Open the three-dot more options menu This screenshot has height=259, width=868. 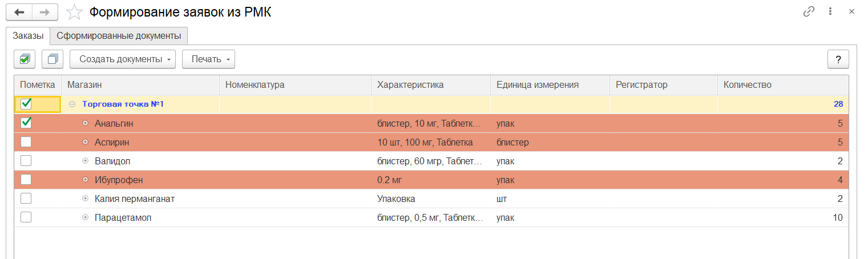coord(830,12)
